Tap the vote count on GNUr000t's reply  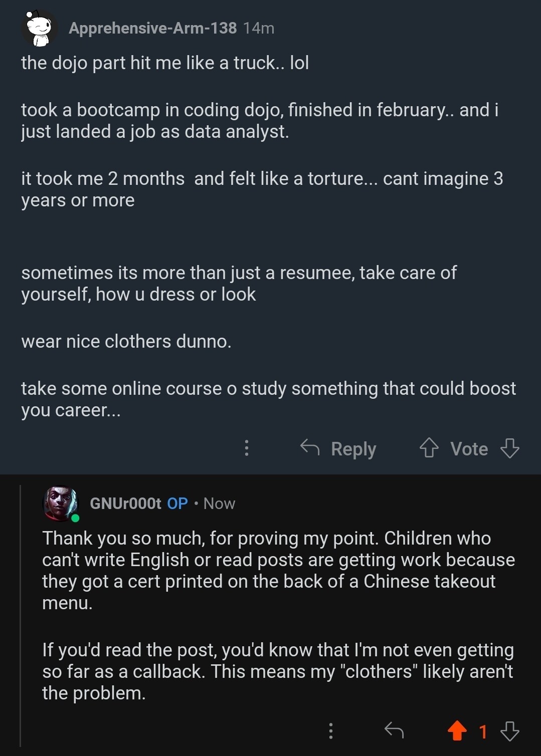(x=483, y=732)
